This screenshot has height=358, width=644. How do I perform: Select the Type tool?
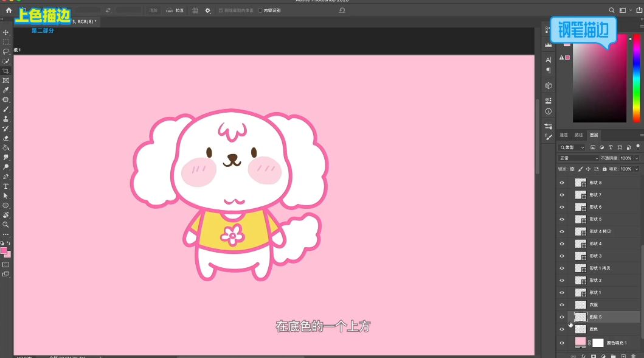(5, 186)
